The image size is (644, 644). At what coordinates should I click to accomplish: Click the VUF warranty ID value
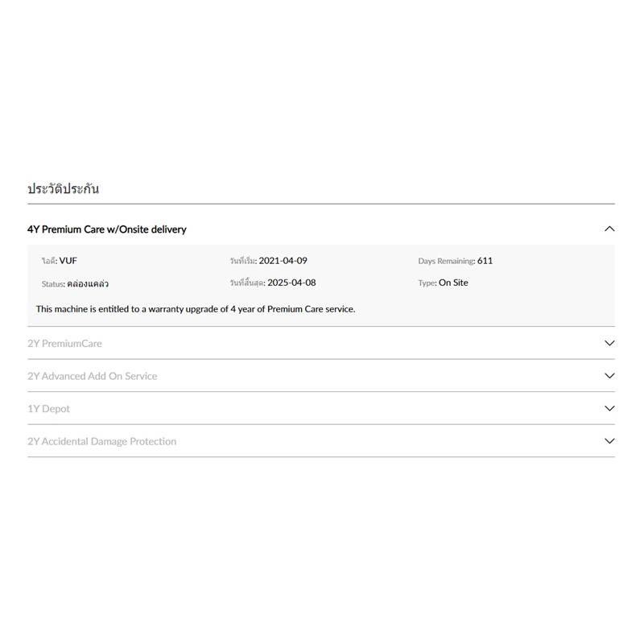pos(68,261)
